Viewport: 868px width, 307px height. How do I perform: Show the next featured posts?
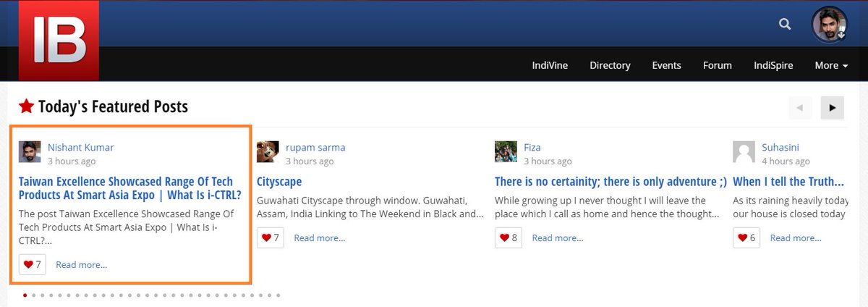click(833, 107)
